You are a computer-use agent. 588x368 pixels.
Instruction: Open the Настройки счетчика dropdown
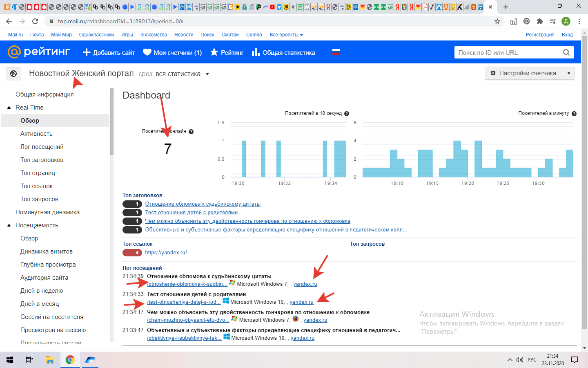coord(530,73)
